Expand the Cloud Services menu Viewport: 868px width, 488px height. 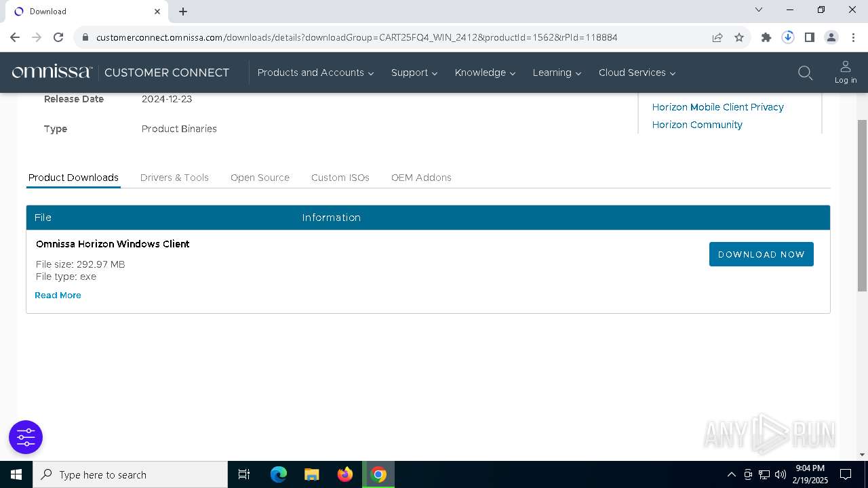[637, 73]
